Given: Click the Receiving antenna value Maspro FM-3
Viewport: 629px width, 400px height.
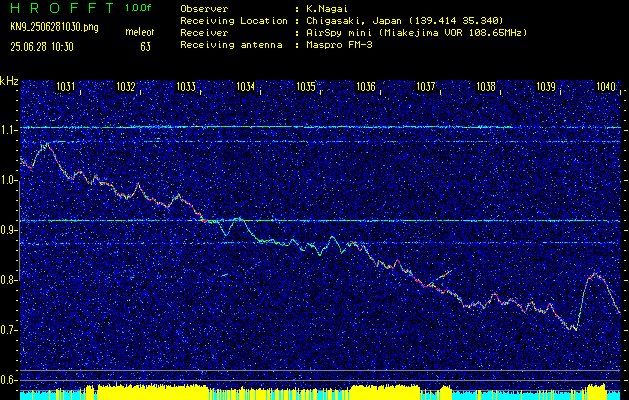Looking at the screenshot, I should tap(339, 45).
